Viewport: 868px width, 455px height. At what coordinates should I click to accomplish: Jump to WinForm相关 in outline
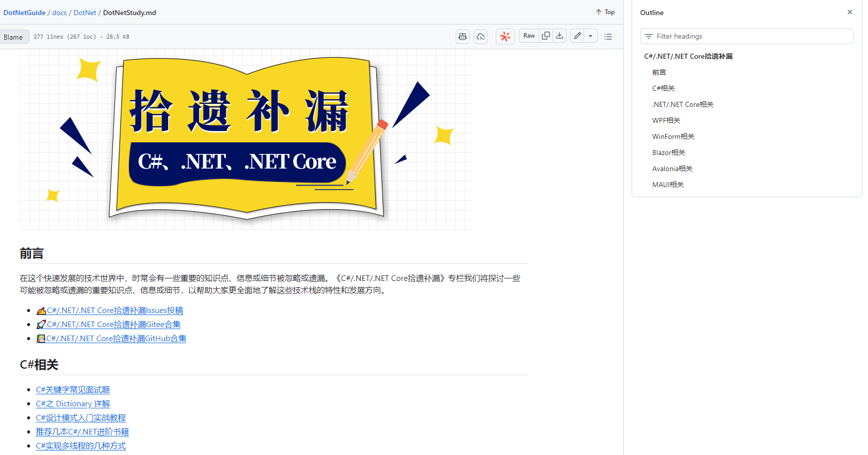(673, 136)
